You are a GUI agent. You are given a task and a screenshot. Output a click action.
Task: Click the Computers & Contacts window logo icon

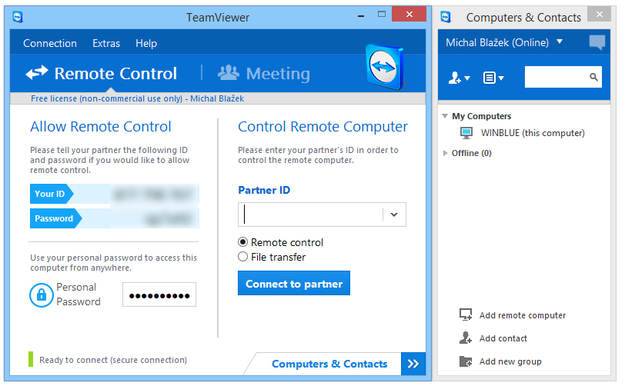click(x=446, y=17)
